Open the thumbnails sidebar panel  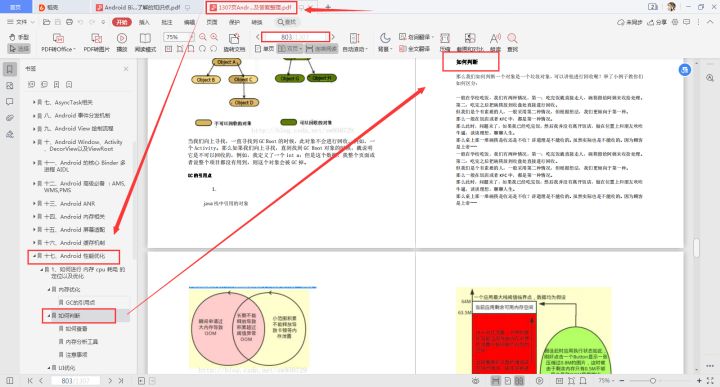coord(10,86)
